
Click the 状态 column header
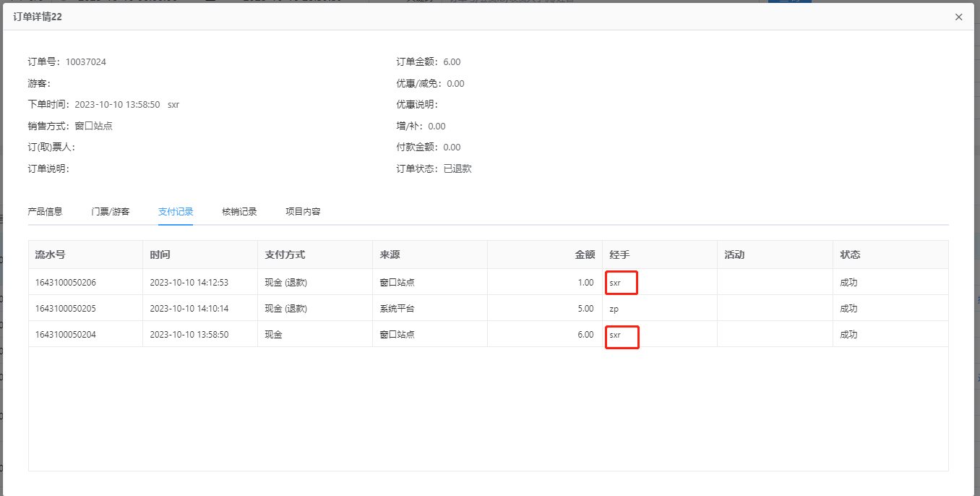850,255
